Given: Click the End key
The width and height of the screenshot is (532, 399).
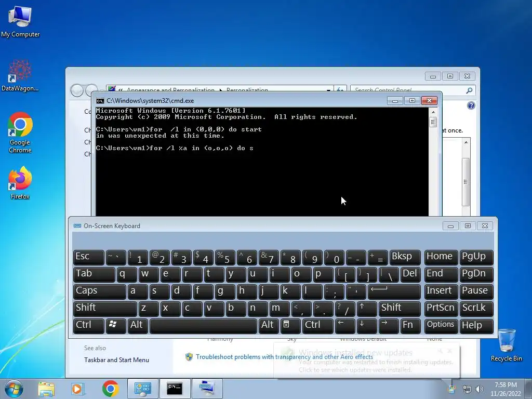Looking at the screenshot, I should [441, 274].
